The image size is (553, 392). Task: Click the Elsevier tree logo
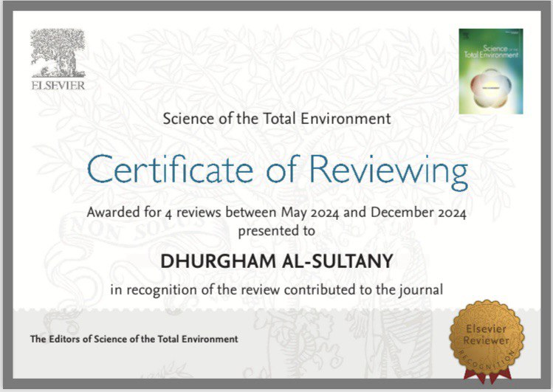58,53
